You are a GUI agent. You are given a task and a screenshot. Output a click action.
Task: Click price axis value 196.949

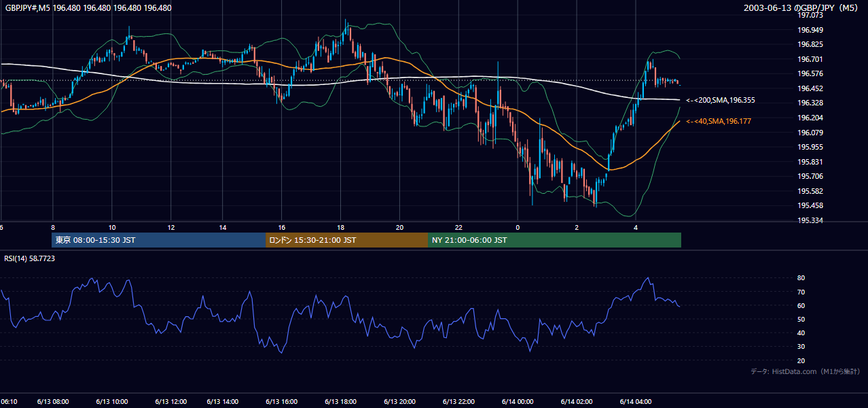pos(812,30)
